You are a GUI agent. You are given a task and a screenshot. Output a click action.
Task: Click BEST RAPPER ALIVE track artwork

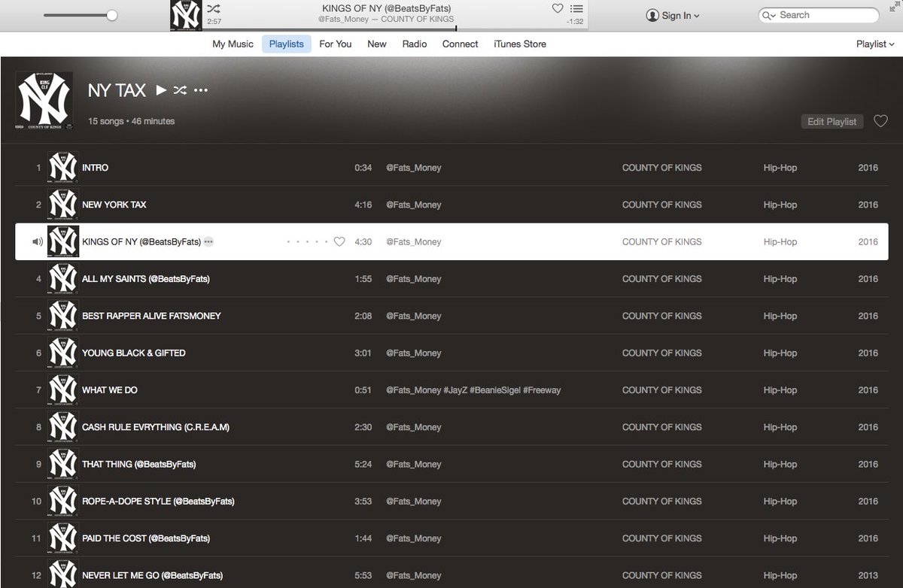[63, 316]
